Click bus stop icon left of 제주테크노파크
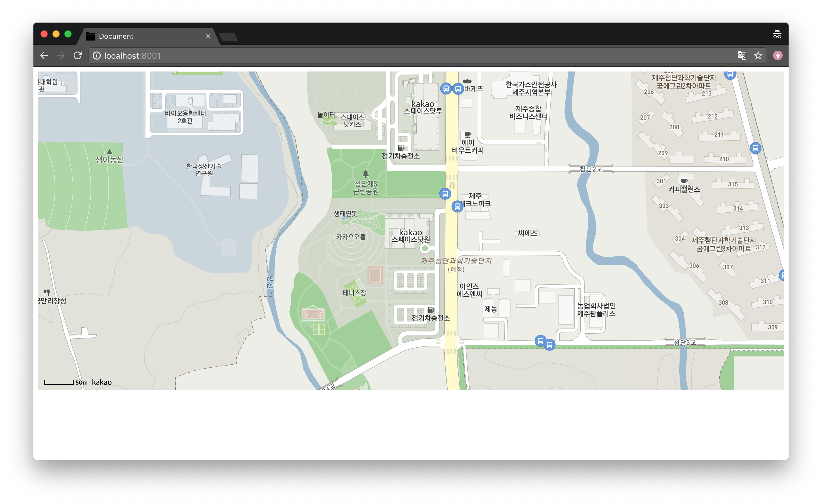Image resolution: width=822 pixels, height=504 pixels. click(457, 207)
